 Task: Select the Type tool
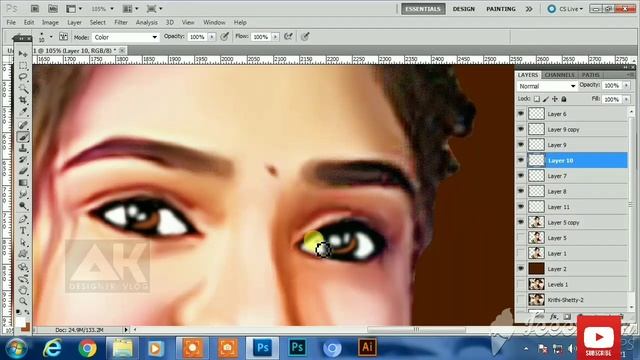tap(23, 231)
